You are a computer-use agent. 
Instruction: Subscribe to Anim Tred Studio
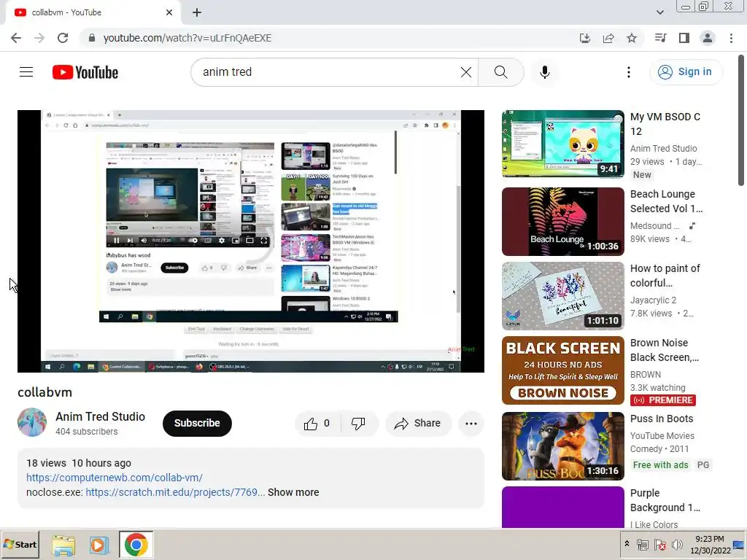coord(197,424)
